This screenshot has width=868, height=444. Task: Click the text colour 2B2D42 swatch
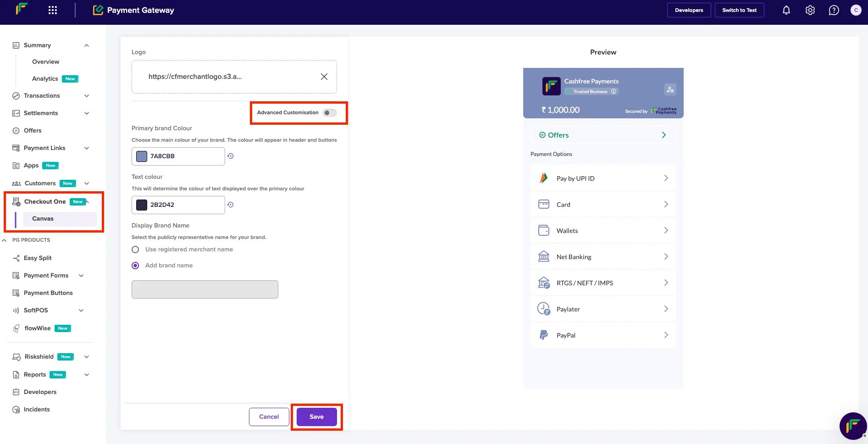coord(142,205)
